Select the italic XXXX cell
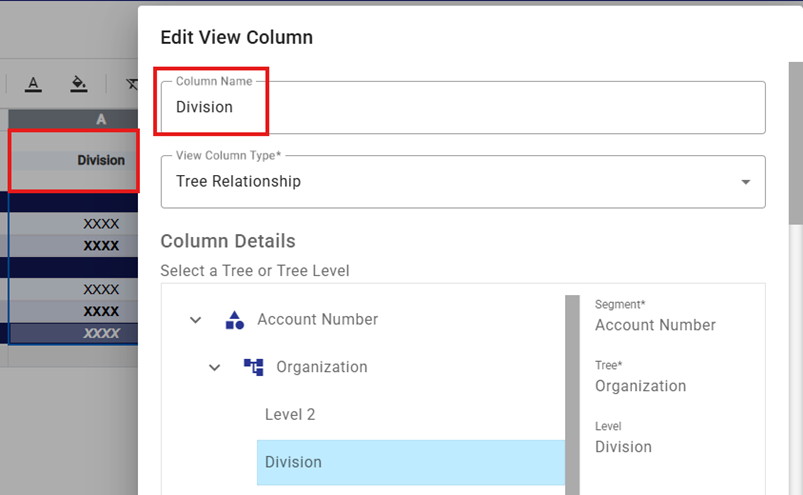Screen dimensions: 803x495 (74, 333)
